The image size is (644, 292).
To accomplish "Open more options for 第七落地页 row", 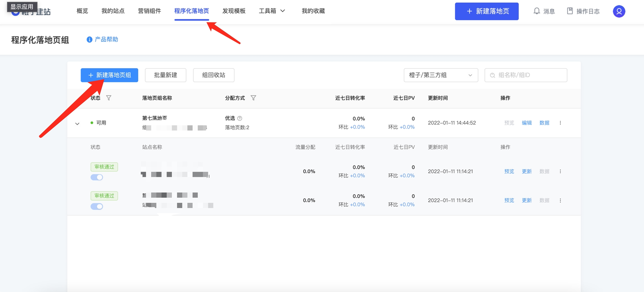I will coord(560,123).
